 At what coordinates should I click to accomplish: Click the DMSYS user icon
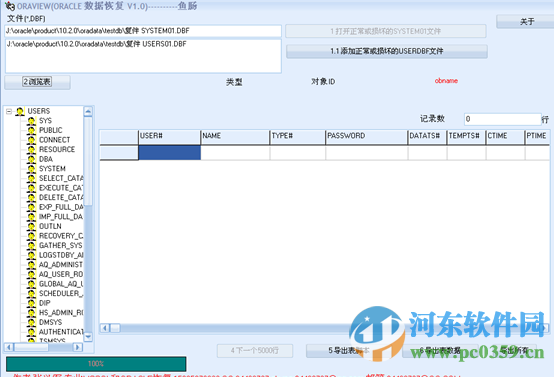31,322
